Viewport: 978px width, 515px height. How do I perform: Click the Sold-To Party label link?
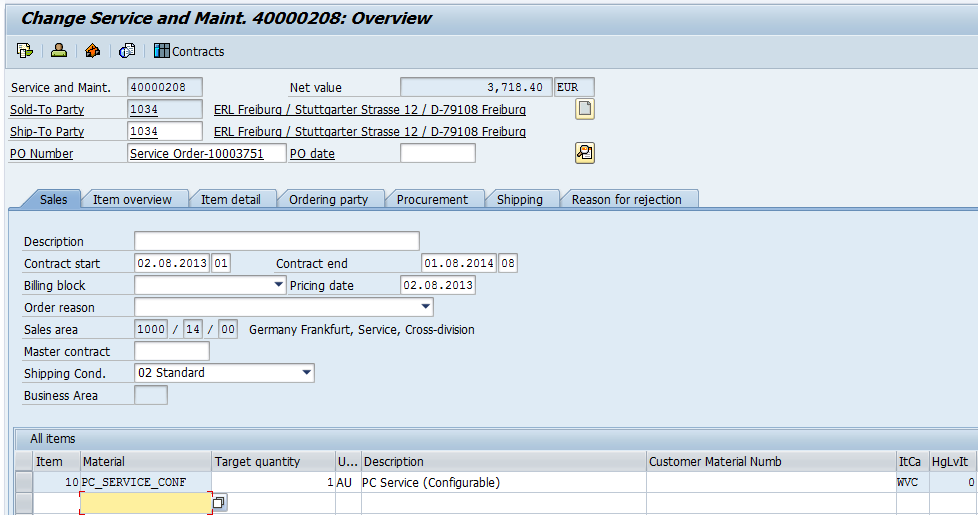point(47,110)
